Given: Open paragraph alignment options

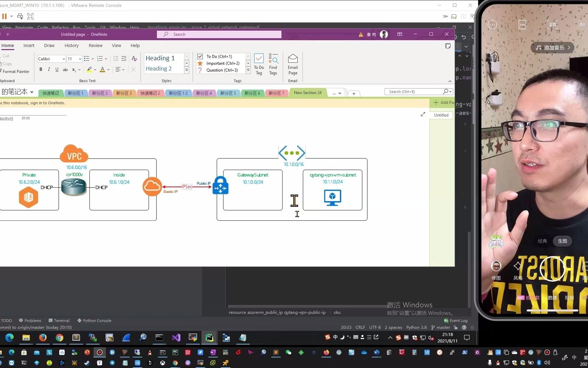Looking at the screenshot, I should (x=120, y=70).
